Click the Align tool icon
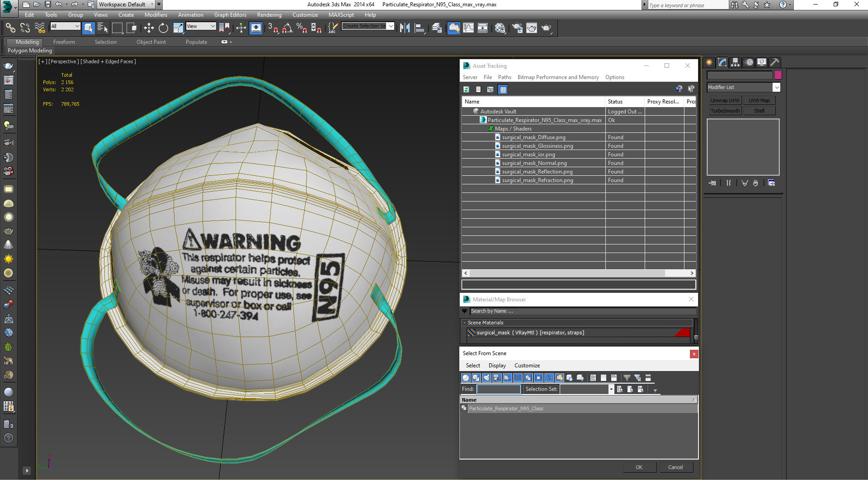The image size is (868, 488). point(420,28)
